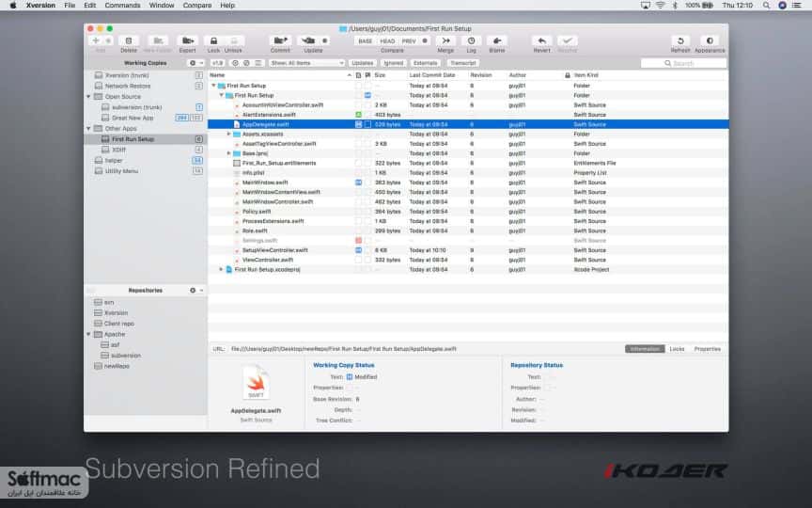Open Notification Center list icon

click(796, 6)
